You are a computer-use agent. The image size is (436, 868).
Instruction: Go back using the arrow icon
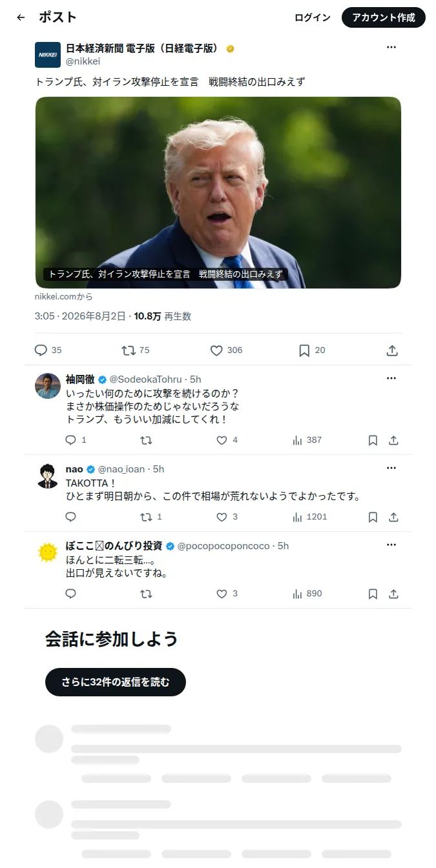[21, 17]
